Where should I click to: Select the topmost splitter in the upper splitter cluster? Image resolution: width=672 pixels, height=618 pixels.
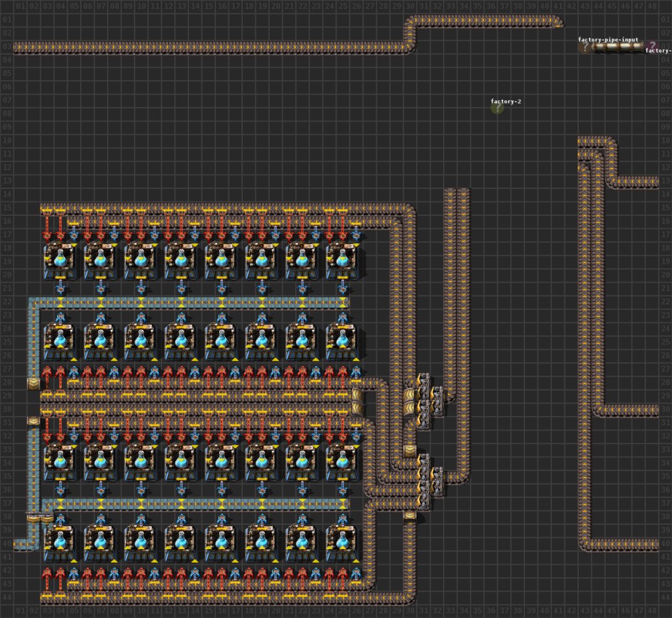pos(423,386)
